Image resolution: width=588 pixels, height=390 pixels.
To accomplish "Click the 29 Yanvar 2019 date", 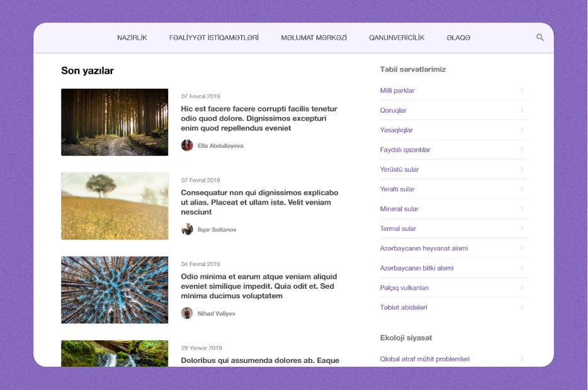I will click(201, 348).
